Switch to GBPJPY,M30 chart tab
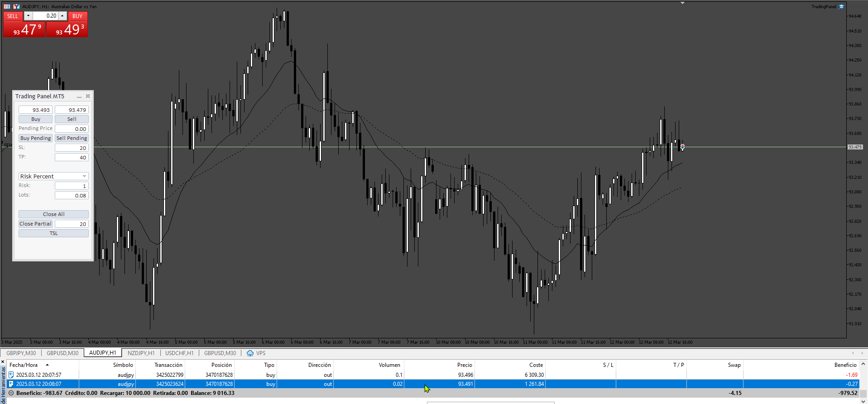This screenshot has height=404, width=868. 21,353
